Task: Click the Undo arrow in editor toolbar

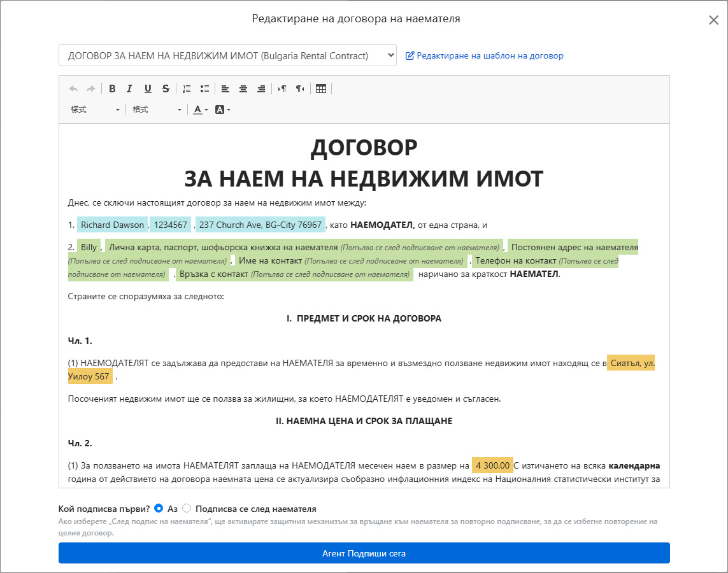Action: tap(73, 88)
